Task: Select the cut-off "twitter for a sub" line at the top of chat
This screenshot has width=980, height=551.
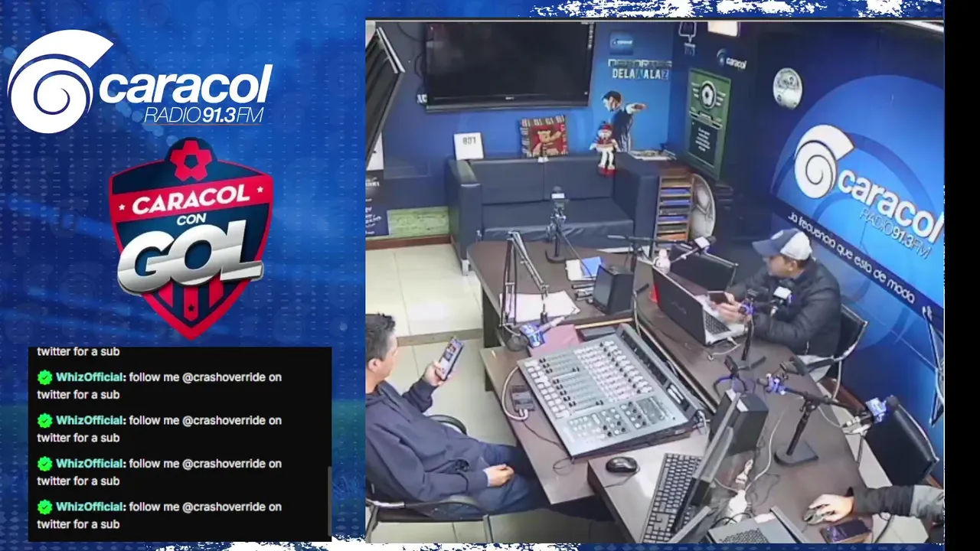Action: [x=78, y=352]
